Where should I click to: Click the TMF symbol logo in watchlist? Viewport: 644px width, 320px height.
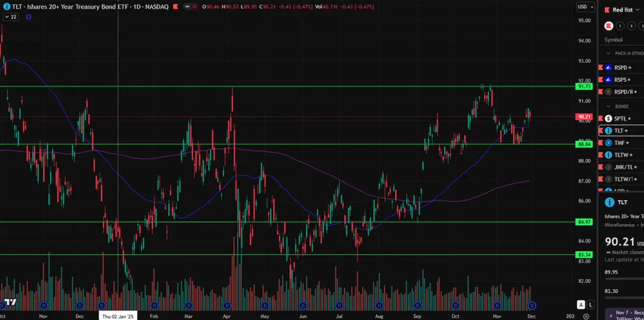[x=609, y=143]
